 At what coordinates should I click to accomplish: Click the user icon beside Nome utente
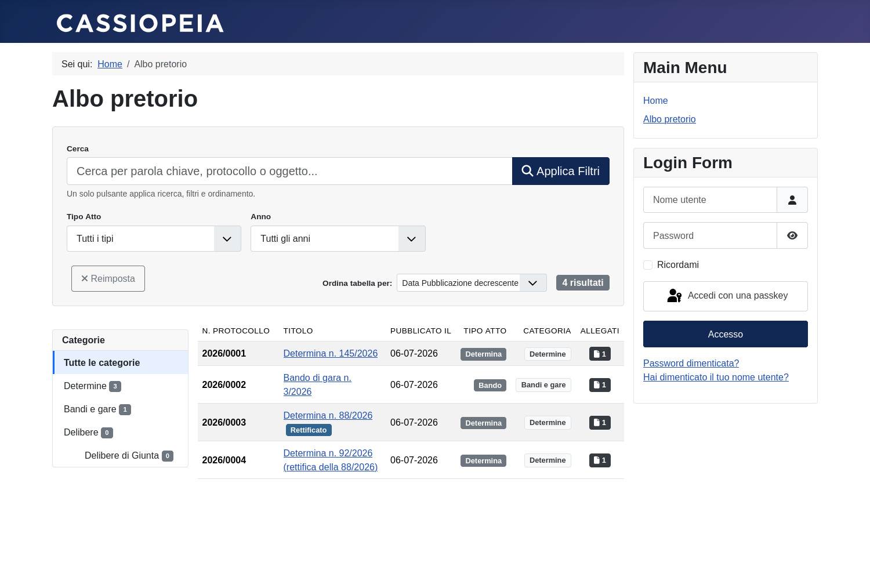(x=792, y=200)
